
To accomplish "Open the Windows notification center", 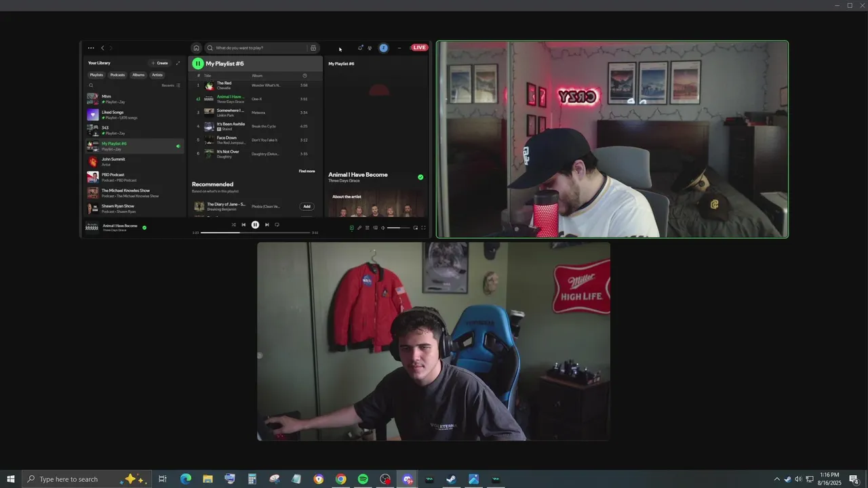I will tap(854, 479).
